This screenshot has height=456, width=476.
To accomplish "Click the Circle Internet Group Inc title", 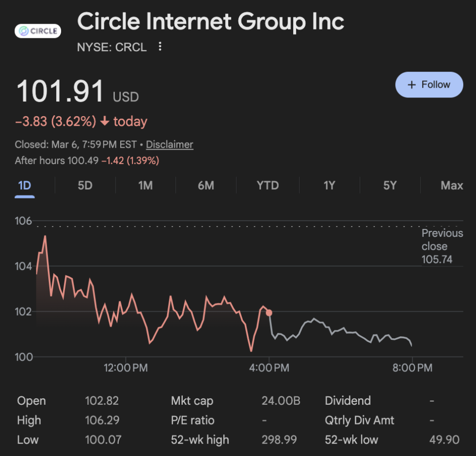I will click(210, 22).
